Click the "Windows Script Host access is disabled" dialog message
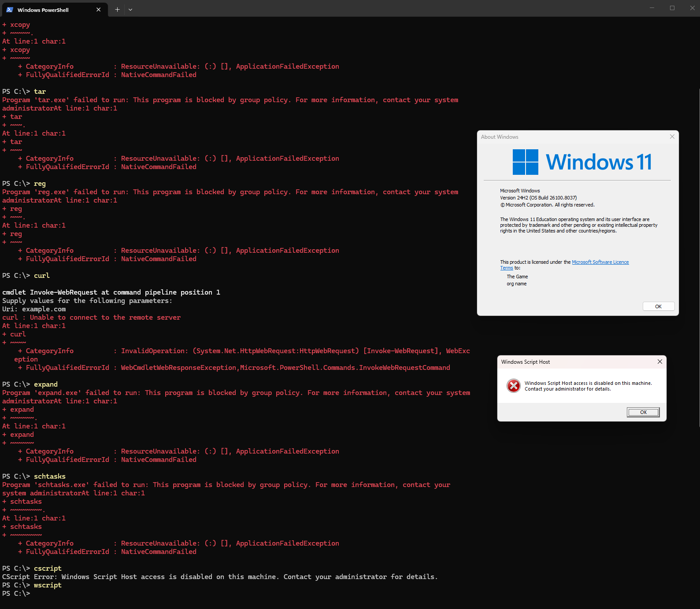Screen dimensions: 700x609 pos(588,386)
